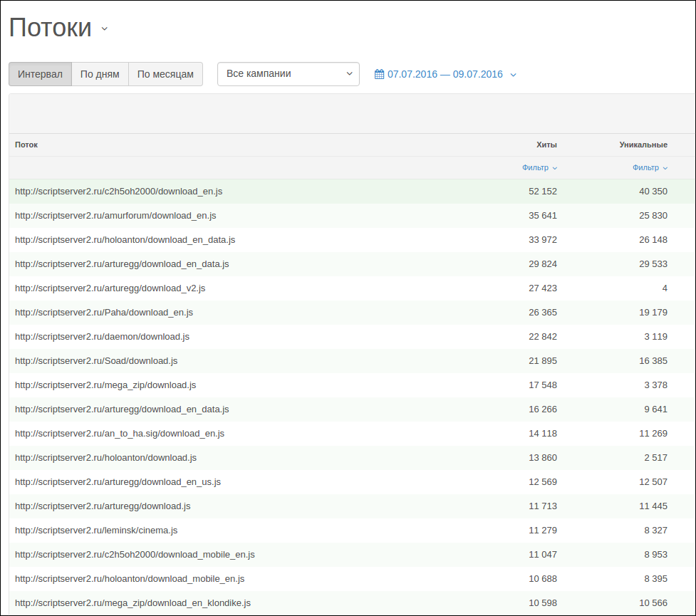Open the chevron next to Потоки heading
The width and height of the screenshot is (696, 616).
[104, 29]
